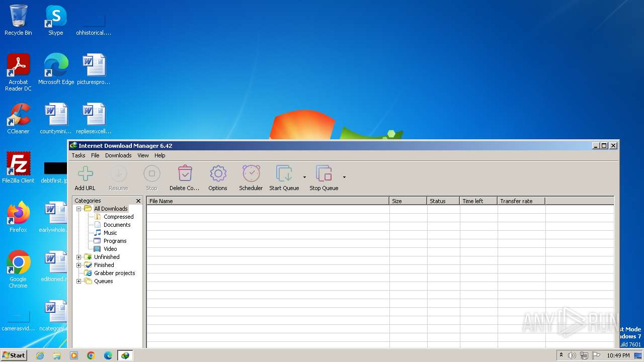Open File Explorer from taskbar

(57, 355)
